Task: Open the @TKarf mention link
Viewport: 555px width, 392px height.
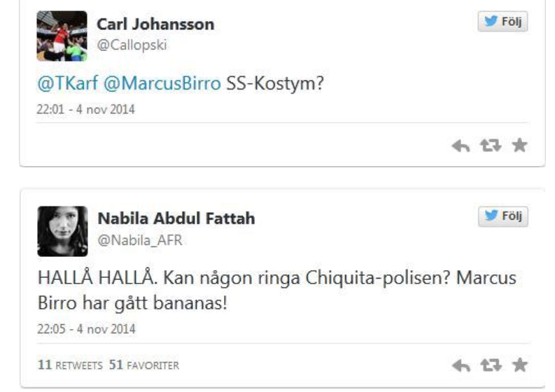Action: click(67, 85)
